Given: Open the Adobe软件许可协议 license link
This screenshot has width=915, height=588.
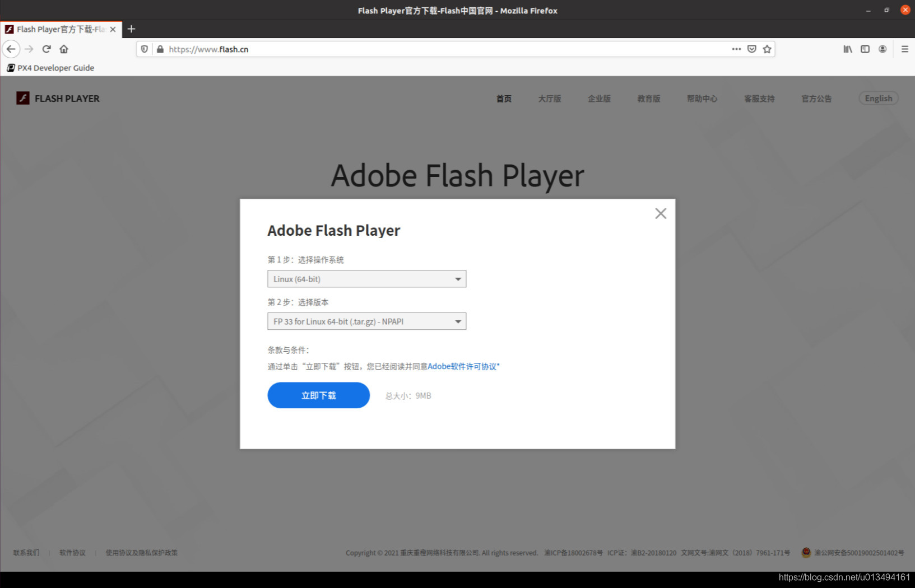Looking at the screenshot, I should pos(463,366).
